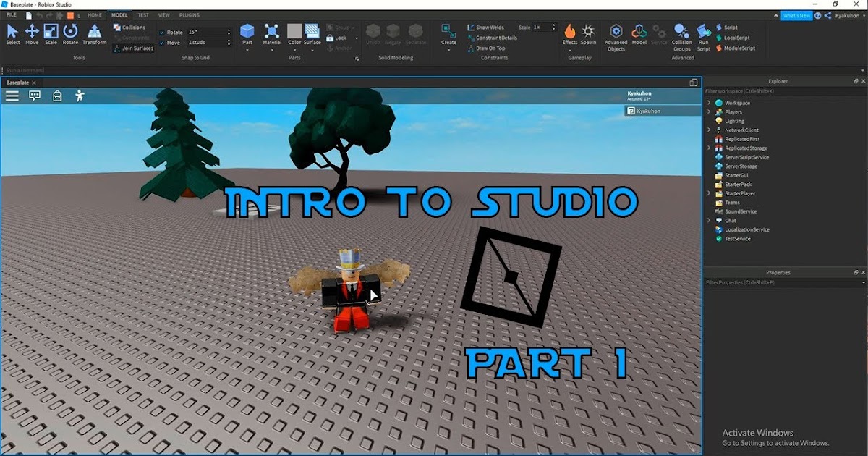868x456 pixels.
Task: Activate the Scale tool
Action: [51, 34]
